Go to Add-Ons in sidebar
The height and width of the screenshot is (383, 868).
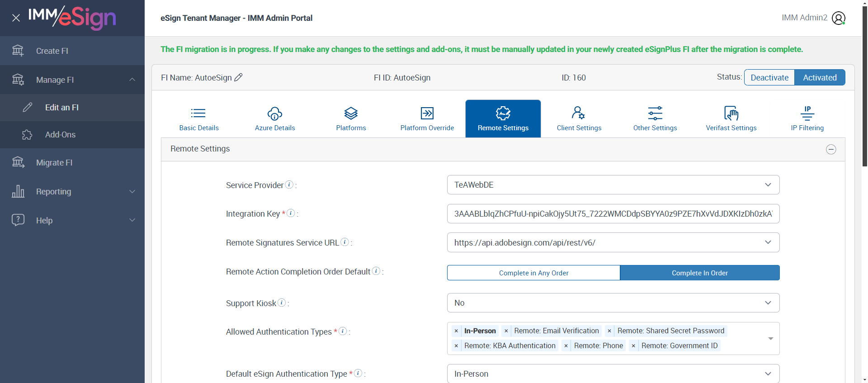point(60,135)
